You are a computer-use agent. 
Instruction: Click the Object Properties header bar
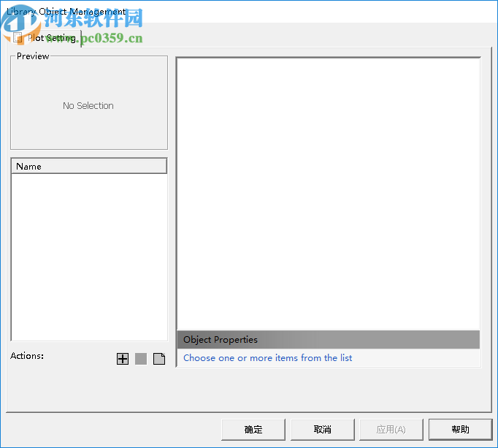328,340
